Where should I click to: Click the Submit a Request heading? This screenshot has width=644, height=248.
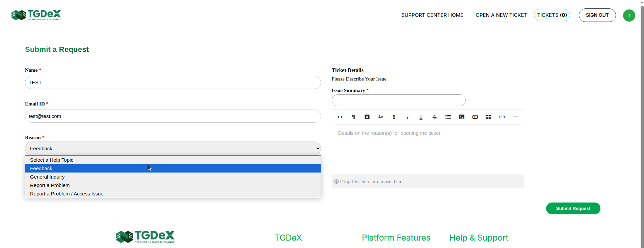click(x=57, y=49)
